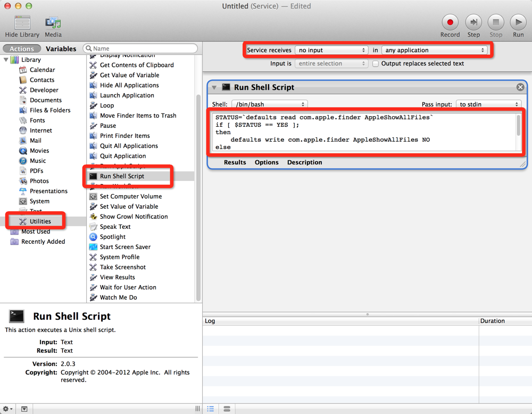Enable Output replaces selected text checkbox
This screenshot has height=414, width=532.
(376, 63)
